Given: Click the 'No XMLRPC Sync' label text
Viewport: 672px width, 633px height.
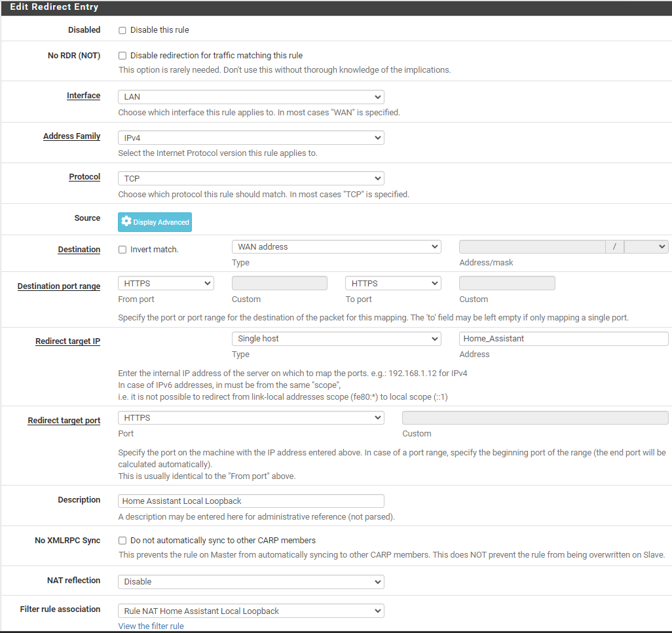Looking at the screenshot, I should click(67, 541).
